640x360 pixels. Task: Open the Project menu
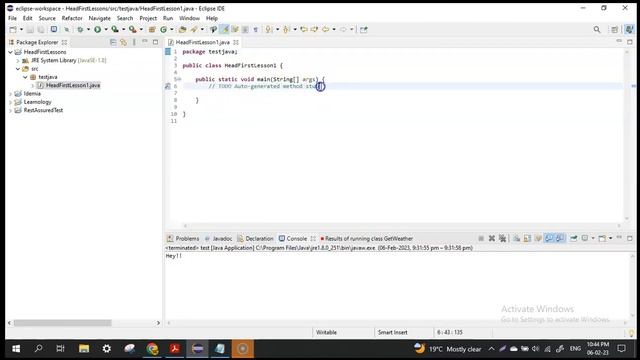point(148,18)
